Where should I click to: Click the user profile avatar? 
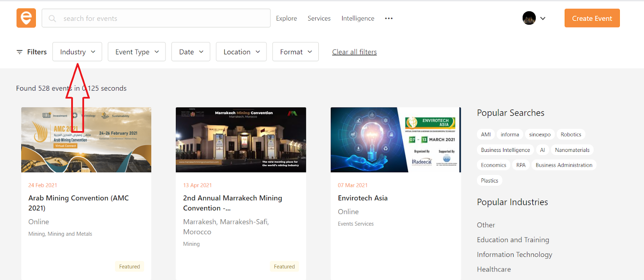coord(529,18)
